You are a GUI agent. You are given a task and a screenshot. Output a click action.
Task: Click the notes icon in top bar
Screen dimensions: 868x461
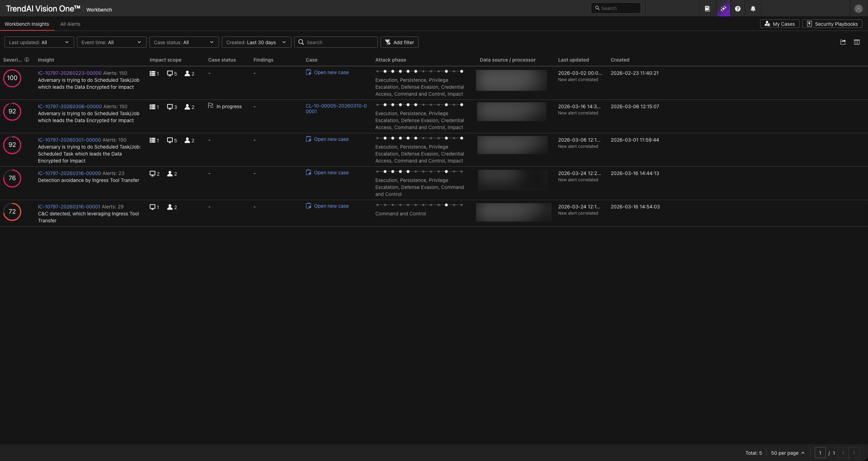[707, 9]
